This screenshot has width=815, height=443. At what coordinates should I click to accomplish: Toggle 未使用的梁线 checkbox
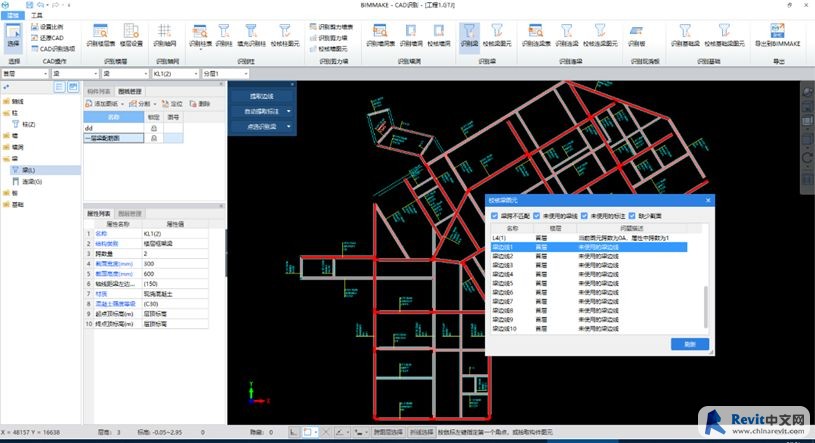(x=536, y=215)
